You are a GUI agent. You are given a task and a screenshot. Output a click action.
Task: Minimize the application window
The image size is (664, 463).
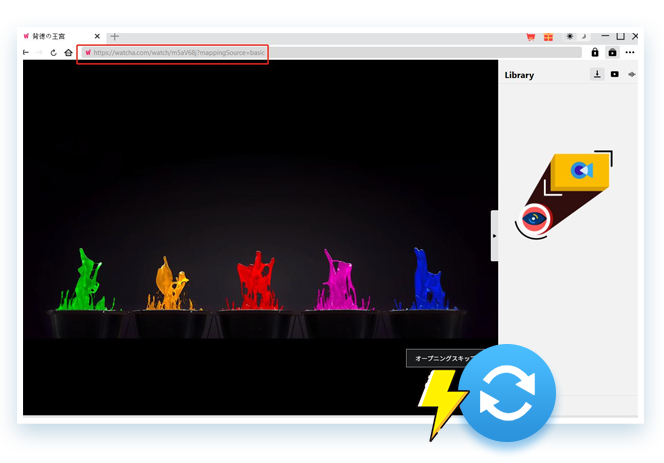coord(605,36)
